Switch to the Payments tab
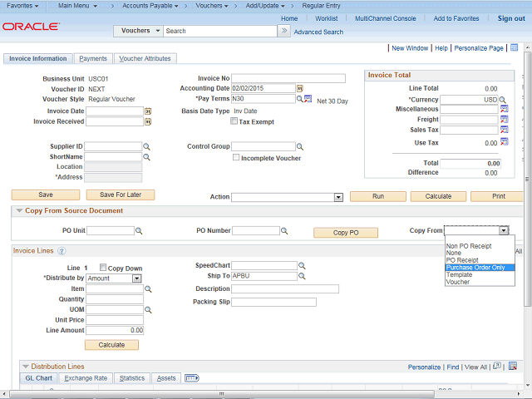 pyautogui.click(x=93, y=59)
